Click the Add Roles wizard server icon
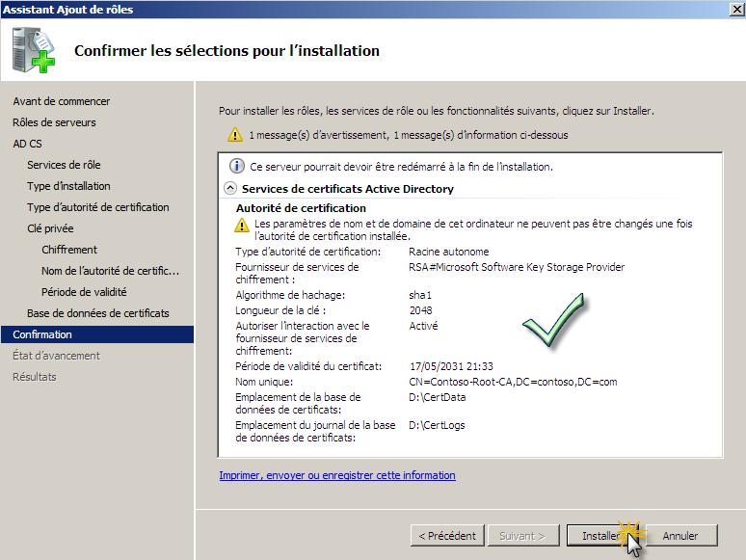The width and height of the screenshot is (746, 560). [34, 50]
